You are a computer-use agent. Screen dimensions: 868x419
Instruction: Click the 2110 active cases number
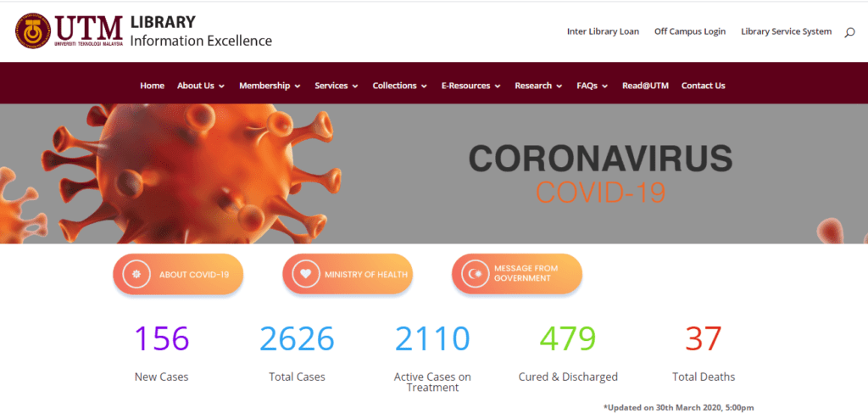click(432, 338)
